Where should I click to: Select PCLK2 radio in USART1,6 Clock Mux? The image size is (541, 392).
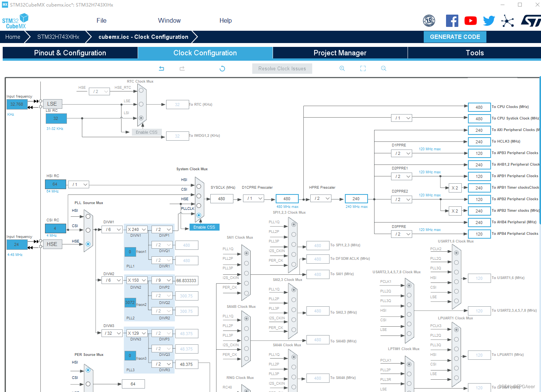click(456, 253)
